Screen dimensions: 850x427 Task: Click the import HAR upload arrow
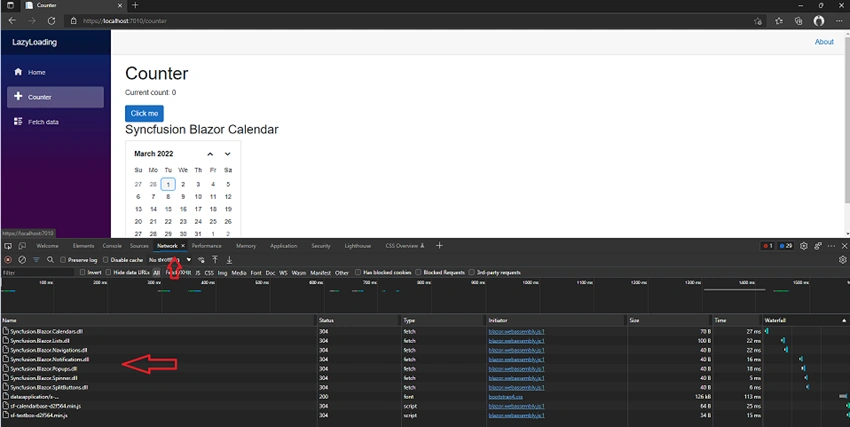pyautogui.click(x=215, y=260)
